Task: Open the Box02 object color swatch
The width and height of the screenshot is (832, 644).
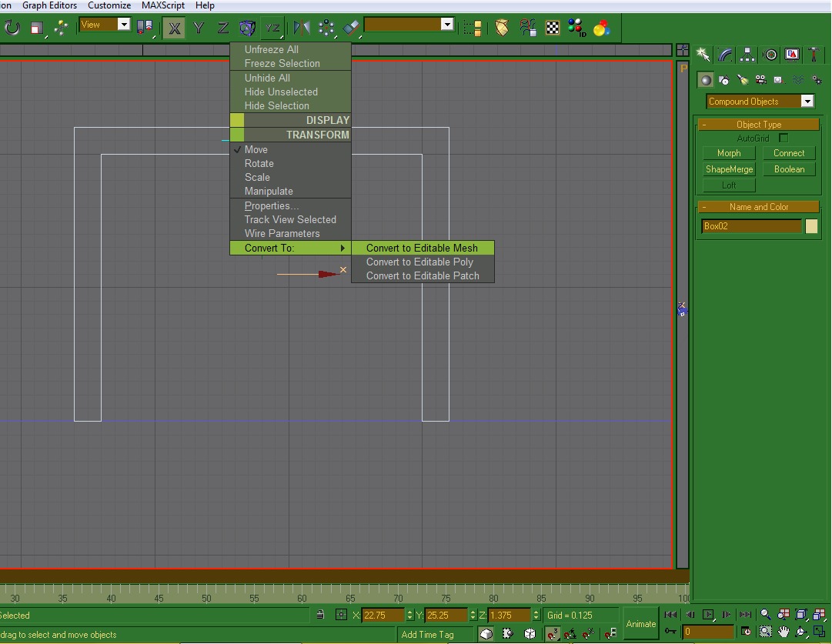Action: [811, 226]
